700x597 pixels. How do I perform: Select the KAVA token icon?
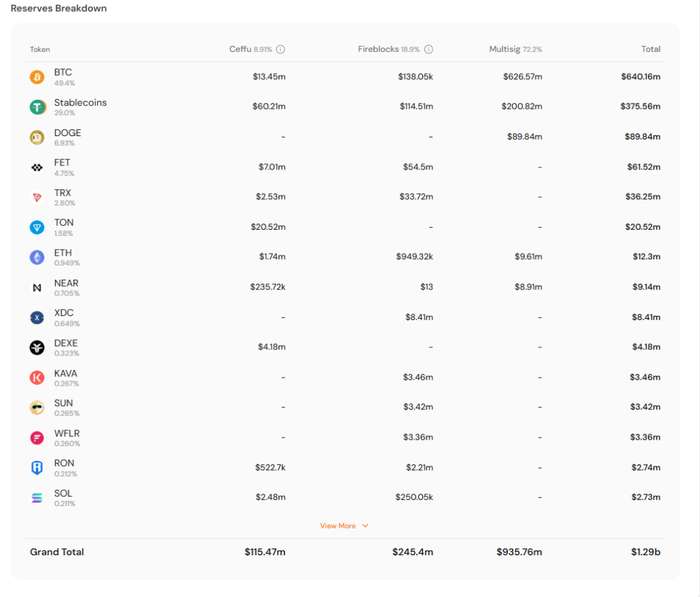coord(37,377)
